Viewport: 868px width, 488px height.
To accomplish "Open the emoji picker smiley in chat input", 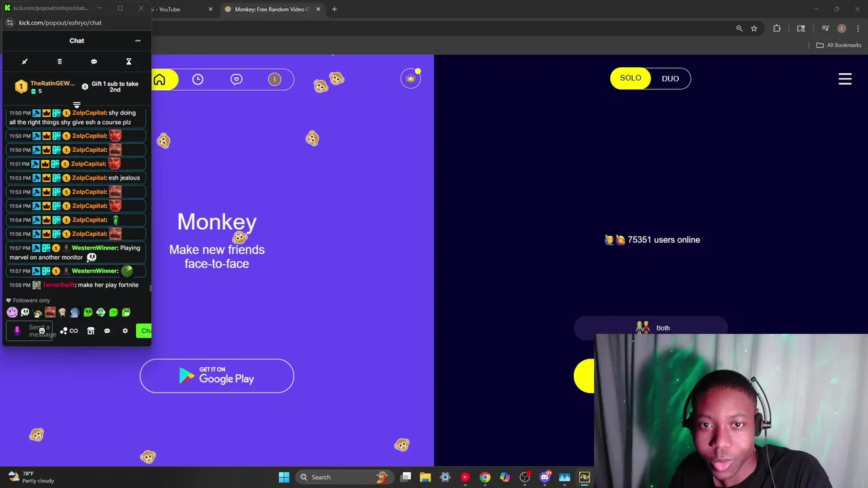I will point(42,331).
